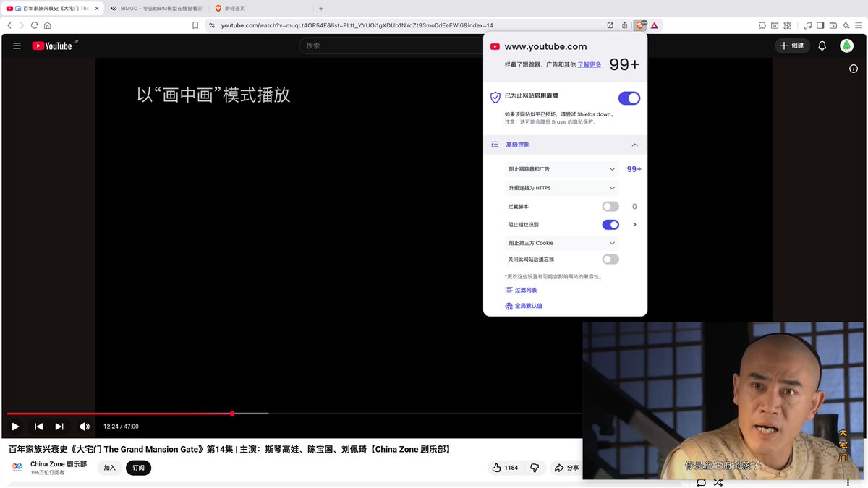Click the 了解更多 link
Image resolution: width=868 pixels, height=488 pixels.
point(590,64)
